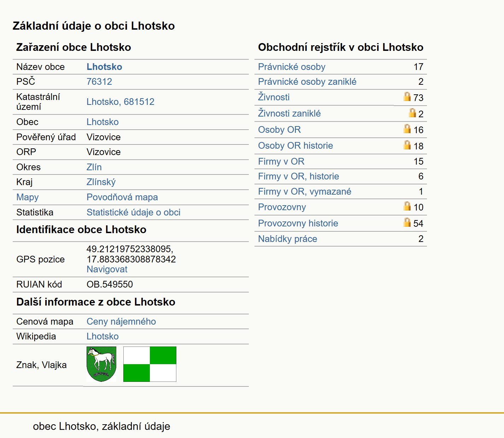504x438 pixels.
Task: Click the count 2 for Nabídky práce
Action: click(x=421, y=239)
